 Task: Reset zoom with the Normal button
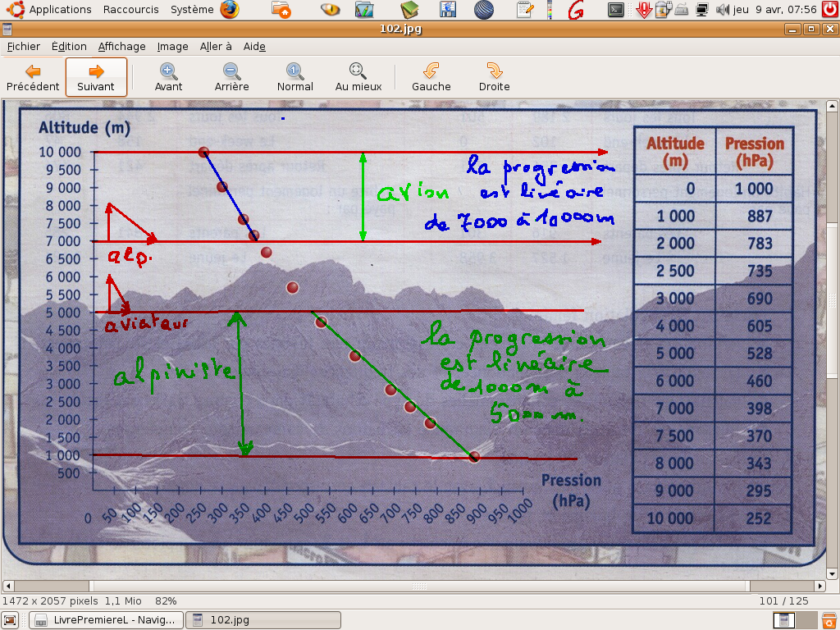point(294,71)
